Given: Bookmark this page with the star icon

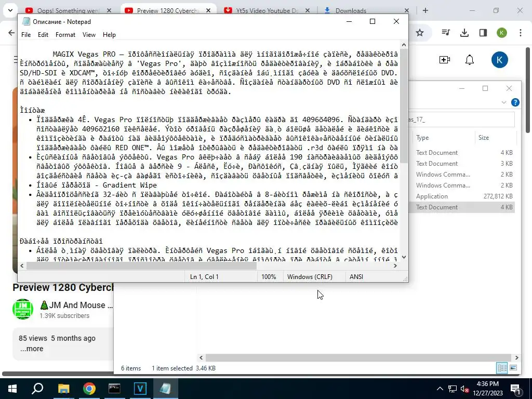Looking at the screenshot, I should [x=420, y=33].
